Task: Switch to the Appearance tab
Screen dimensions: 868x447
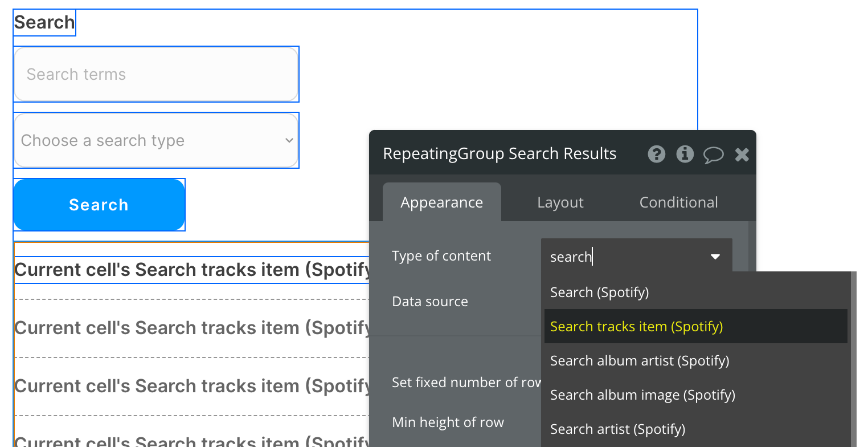Action: 442,202
